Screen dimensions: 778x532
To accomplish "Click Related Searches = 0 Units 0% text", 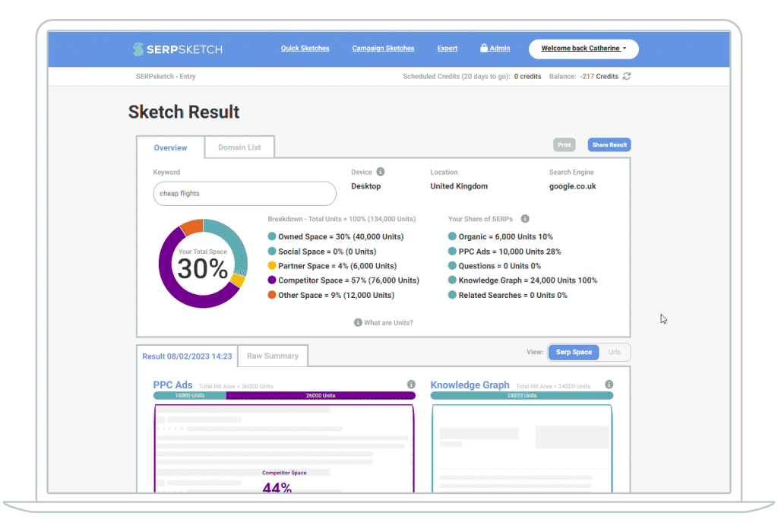I will [513, 296].
